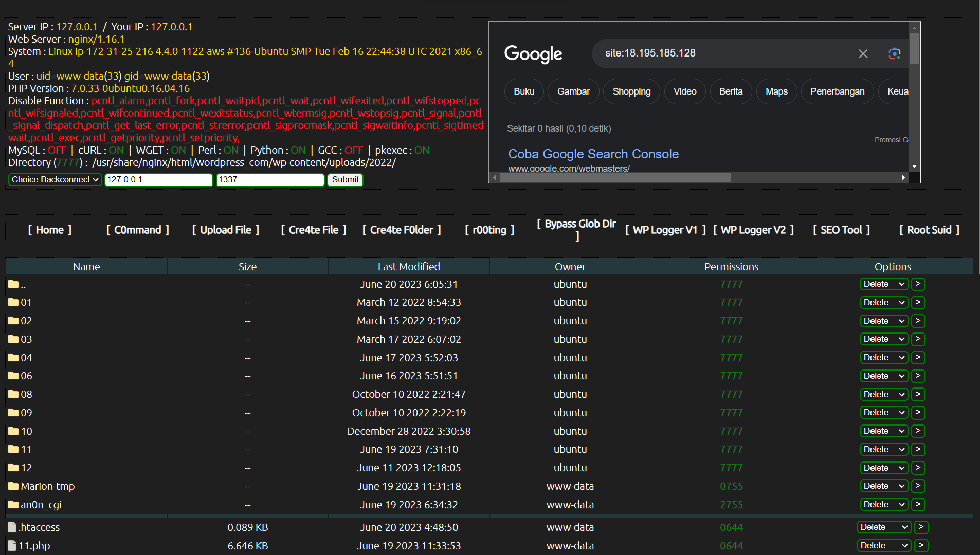The image size is (980, 555).
Task: Click the backconnect port field 1337
Action: [x=270, y=180]
